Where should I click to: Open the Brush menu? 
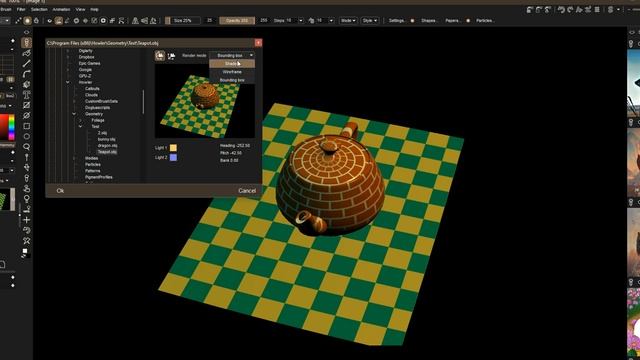(6, 9)
